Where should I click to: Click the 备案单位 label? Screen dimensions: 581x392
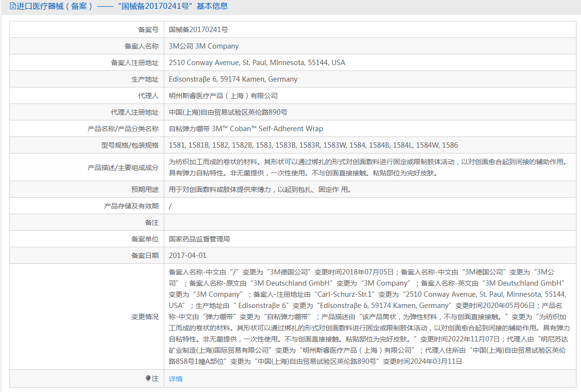145,239
